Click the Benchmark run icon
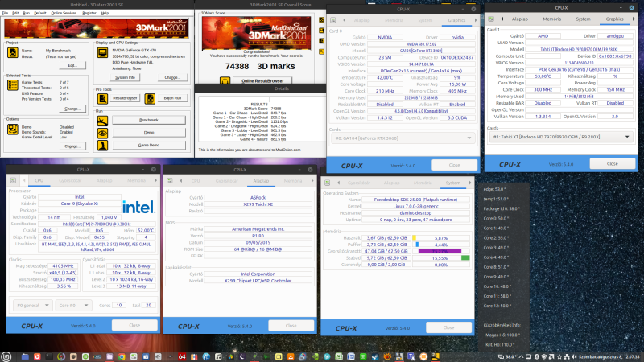The width and height of the screenshot is (644, 362). click(102, 120)
